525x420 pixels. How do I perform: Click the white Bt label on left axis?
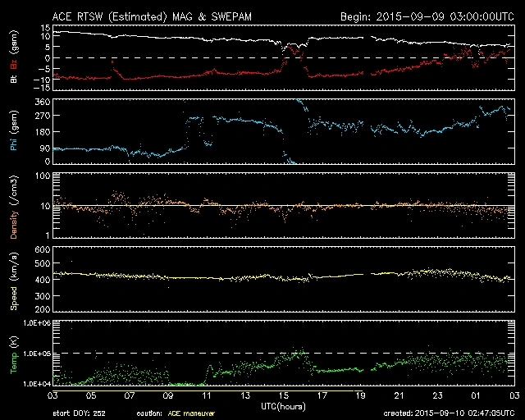(x=12, y=80)
